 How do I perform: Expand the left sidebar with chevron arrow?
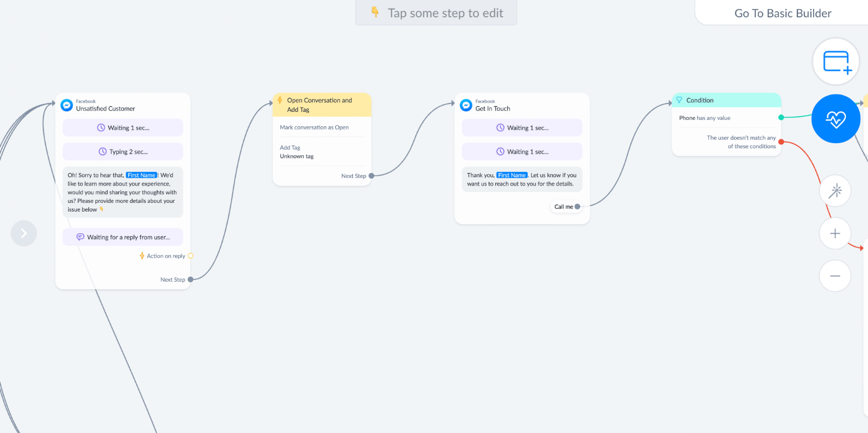24,233
